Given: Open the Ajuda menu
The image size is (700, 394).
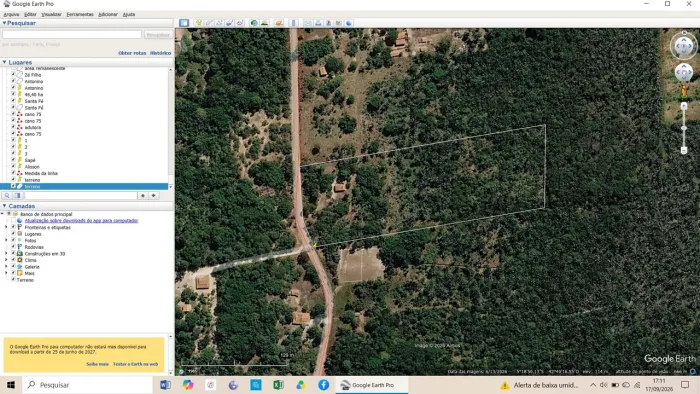Looking at the screenshot, I should click(x=129, y=14).
